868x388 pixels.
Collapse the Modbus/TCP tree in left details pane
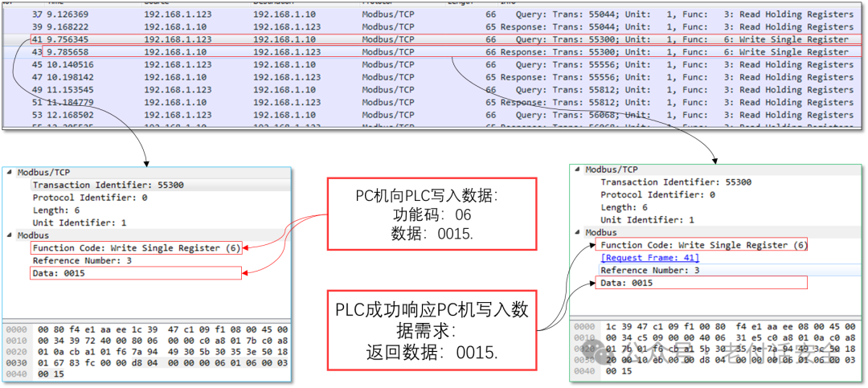[x=10, y=172]
